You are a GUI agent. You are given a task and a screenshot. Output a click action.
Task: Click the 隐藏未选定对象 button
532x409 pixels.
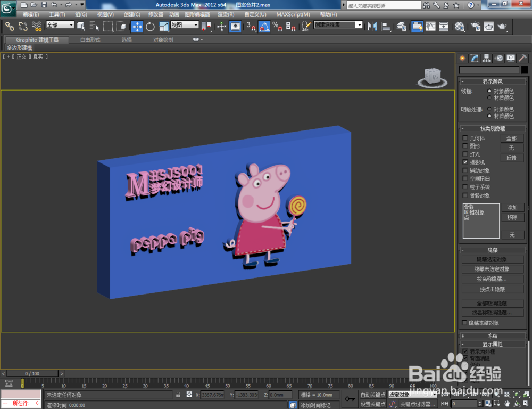492,269
